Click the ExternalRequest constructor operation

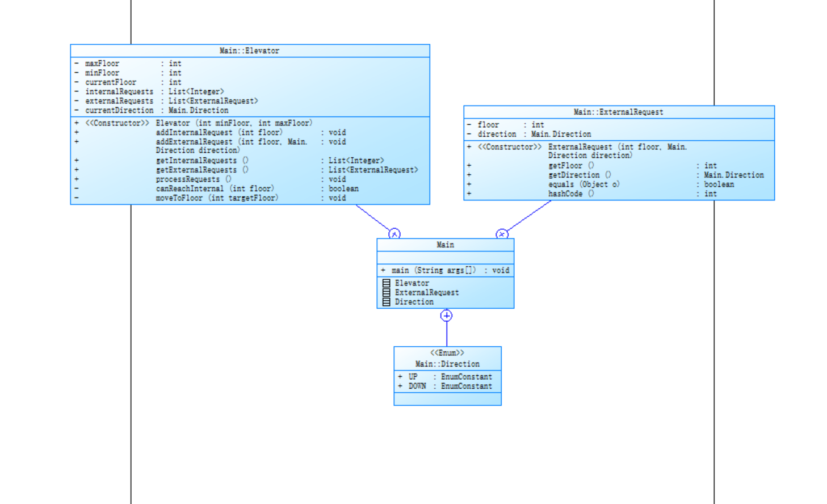(577, 151)
